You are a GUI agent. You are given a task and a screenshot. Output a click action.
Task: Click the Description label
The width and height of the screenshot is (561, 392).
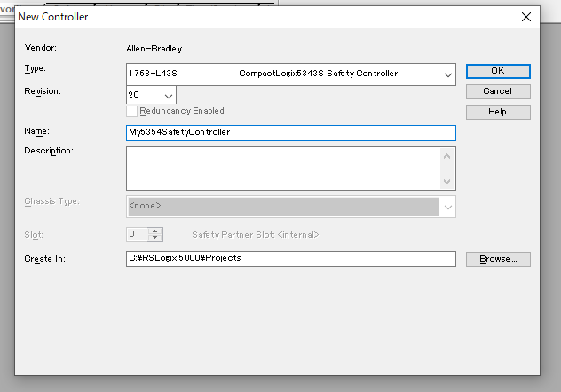(49, 151)
